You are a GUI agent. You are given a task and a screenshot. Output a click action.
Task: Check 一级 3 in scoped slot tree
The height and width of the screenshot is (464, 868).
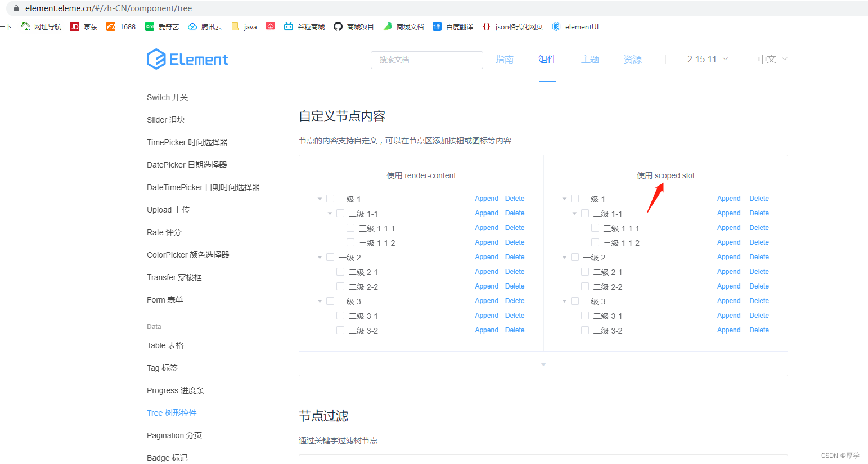click(575, 301)
